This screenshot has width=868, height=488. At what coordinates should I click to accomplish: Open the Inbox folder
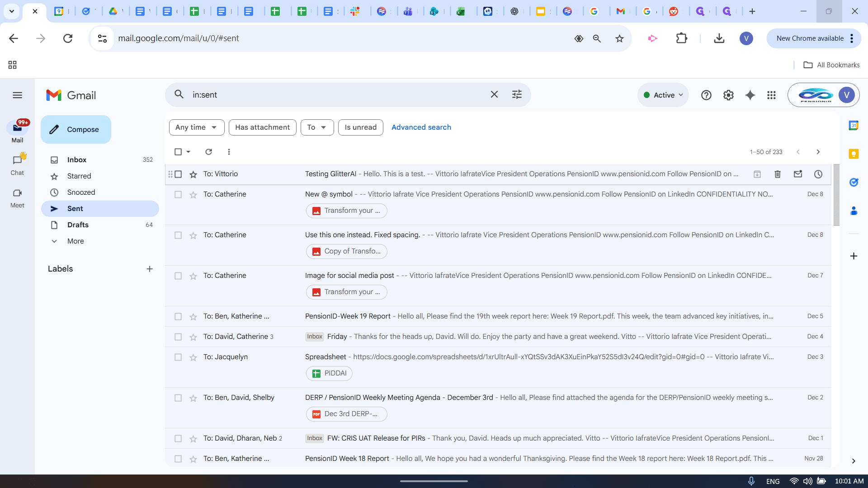click(100, 160)
